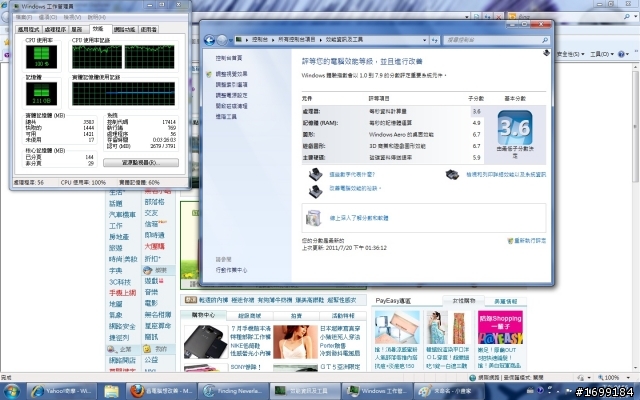Screen dimensions: 640x400
Task: Open the 大團購 link on Yahoo page
Action: click(x=155, y=247)
